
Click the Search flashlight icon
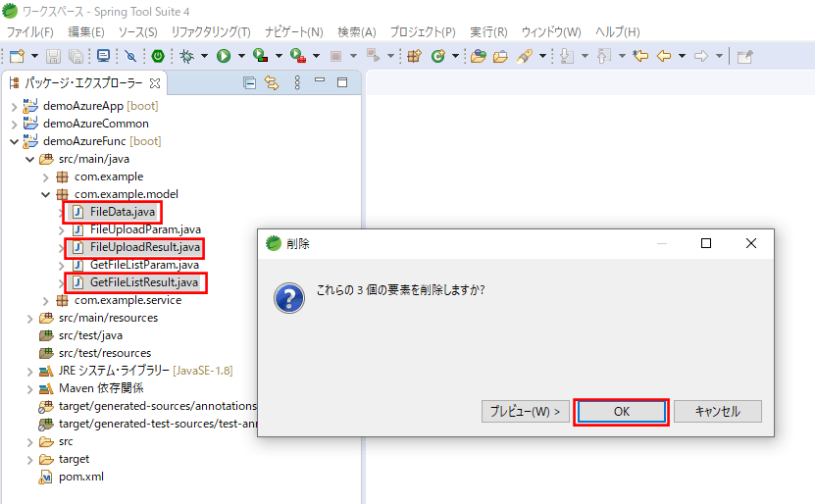[x=525, y=56]
